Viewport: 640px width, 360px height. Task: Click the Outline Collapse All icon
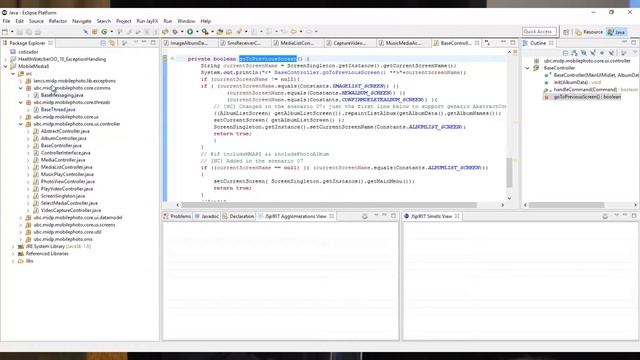[565, 53]
